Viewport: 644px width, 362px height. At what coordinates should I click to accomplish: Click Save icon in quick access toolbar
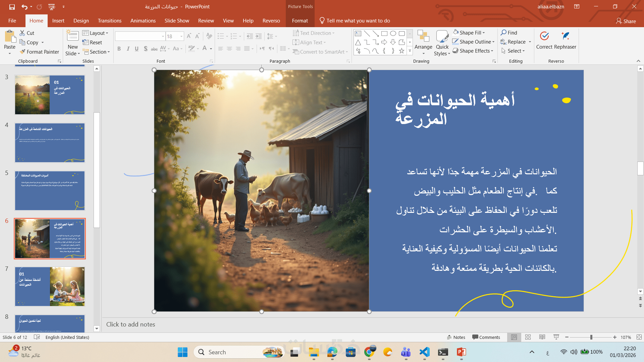coord(12,7)
